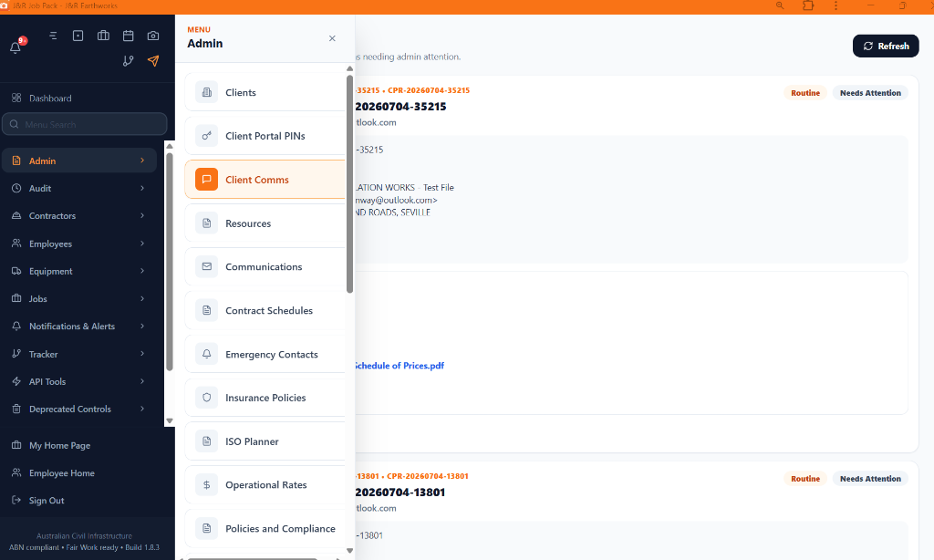Click the Client Portal PINs key icon
This screenshot has width=934, height=560.
(207, 136)
